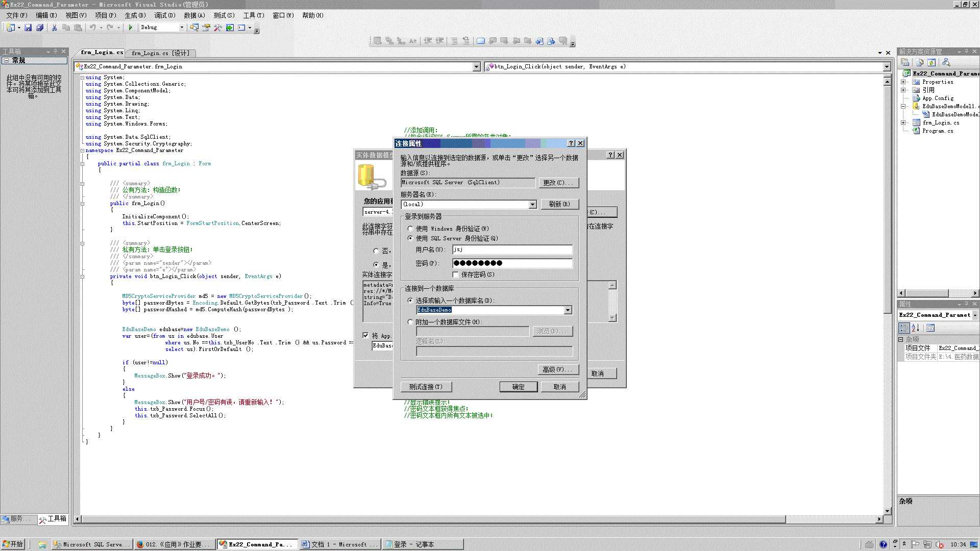
Task: Select 'choose or enter database name' radio
Action: (410, 300)
